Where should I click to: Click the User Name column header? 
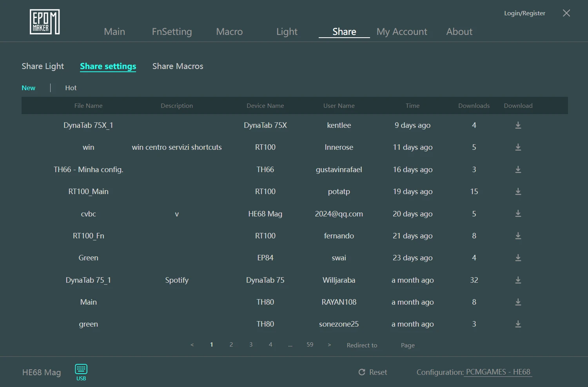pos(339,106)
